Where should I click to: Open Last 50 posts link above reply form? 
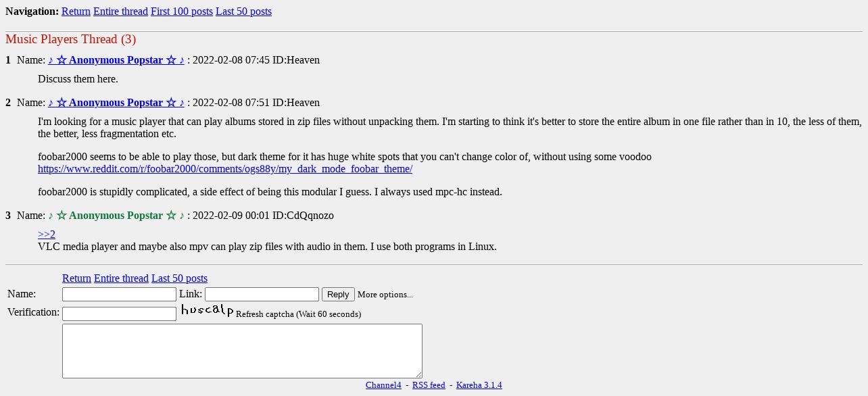[179, 278]
